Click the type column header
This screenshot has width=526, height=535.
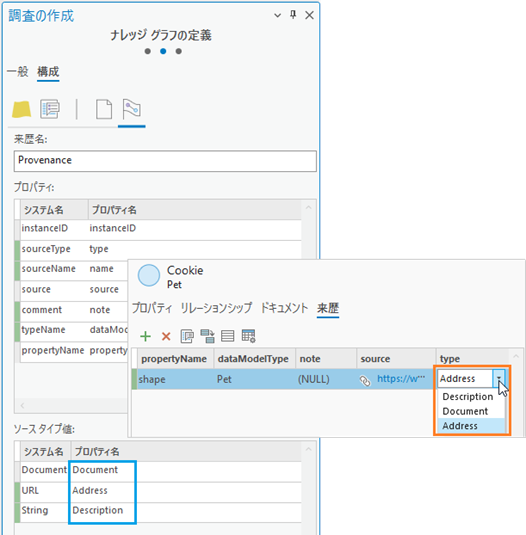472,359
